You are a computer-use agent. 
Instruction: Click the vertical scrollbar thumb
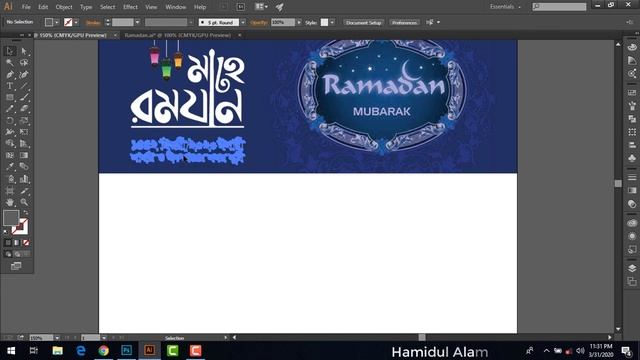[618, 184]
